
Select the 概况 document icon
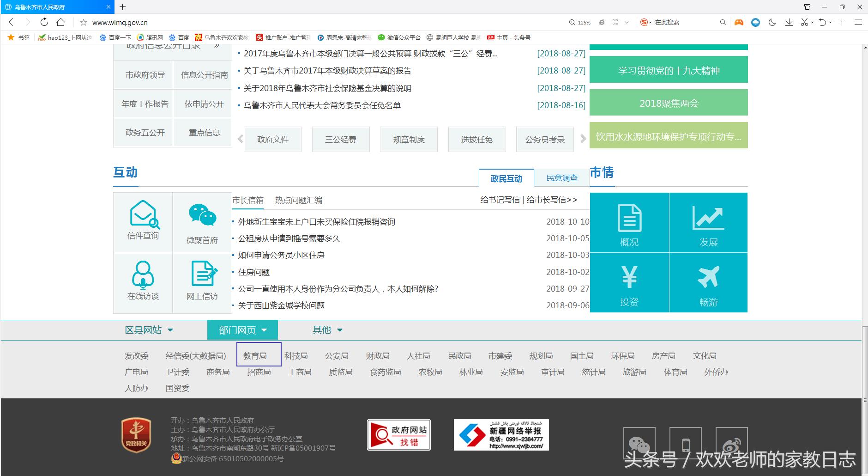click(x=629, y=217)
